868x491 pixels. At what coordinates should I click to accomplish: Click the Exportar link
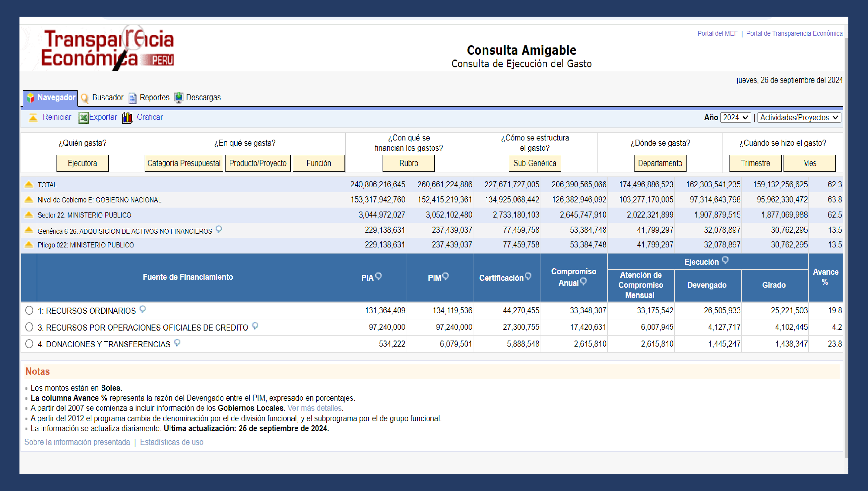(x=103, y=117)
